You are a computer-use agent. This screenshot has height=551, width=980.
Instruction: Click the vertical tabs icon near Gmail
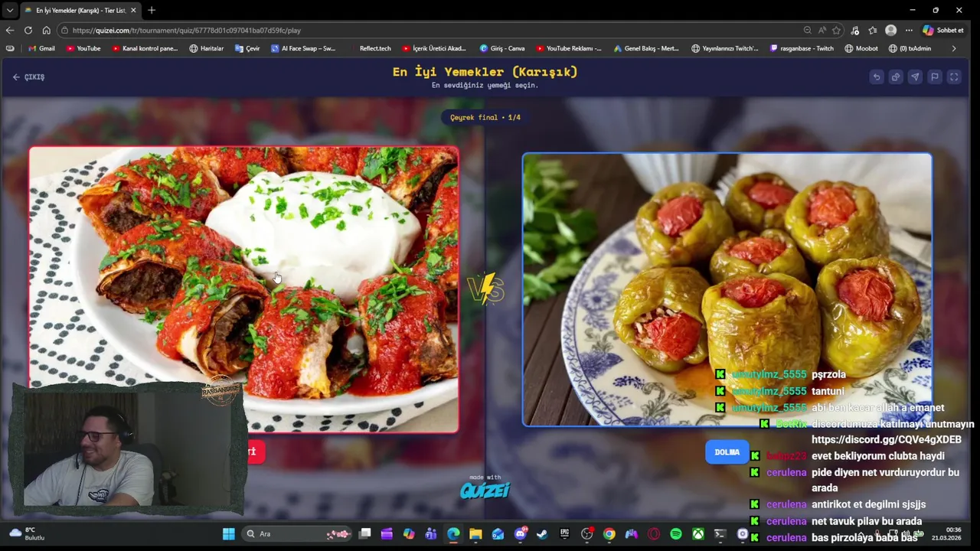(9, 48)
